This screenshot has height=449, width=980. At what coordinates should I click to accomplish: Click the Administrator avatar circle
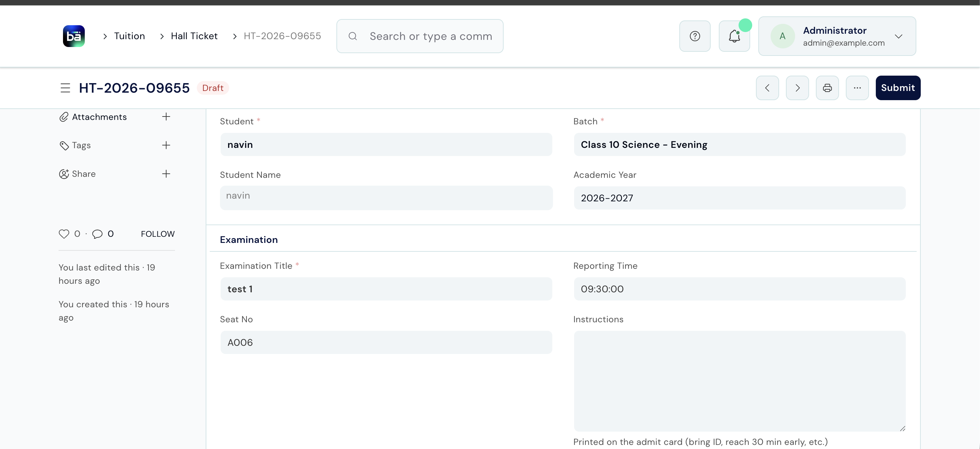pyautogui.click(x=782, y=36)
